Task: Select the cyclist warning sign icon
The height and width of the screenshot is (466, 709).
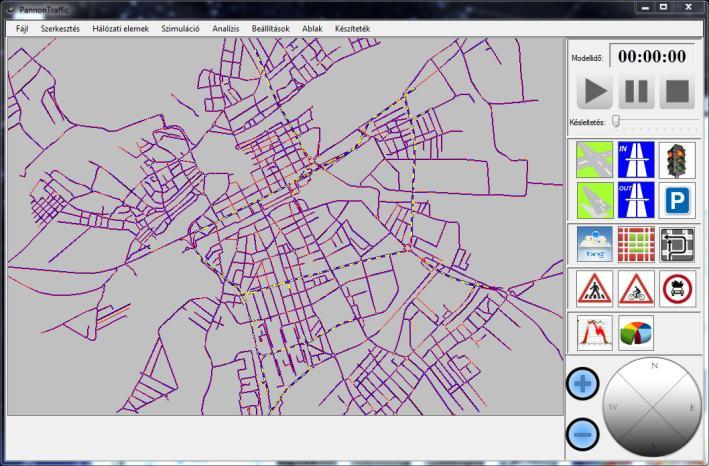Action: (x=636, y=288)
